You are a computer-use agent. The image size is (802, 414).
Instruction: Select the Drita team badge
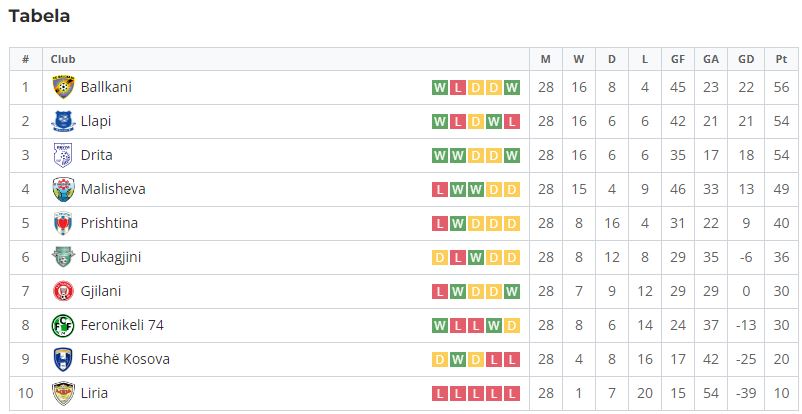[63, 155]
